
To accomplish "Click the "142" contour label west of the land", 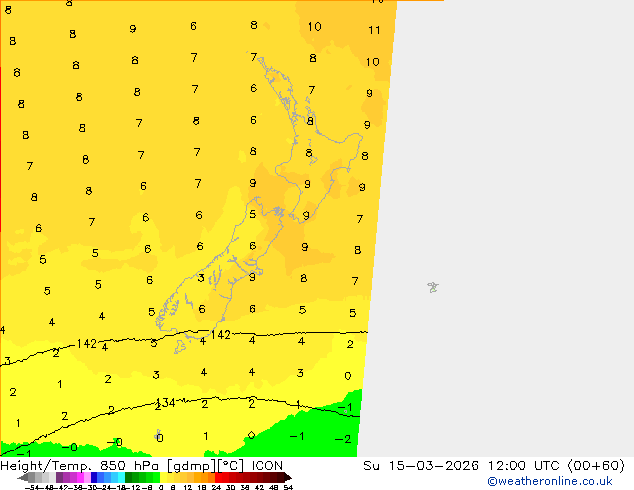I will point(87,344).
